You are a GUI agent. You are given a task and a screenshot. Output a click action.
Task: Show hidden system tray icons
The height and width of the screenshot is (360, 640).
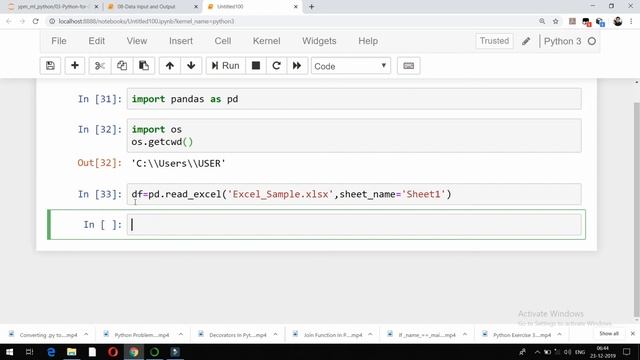(537, 352)
